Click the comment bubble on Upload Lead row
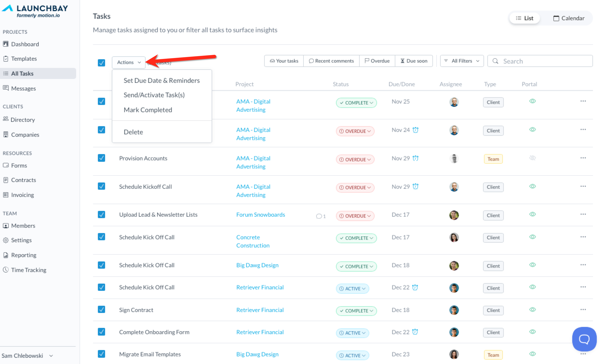 tap(319, 216)
